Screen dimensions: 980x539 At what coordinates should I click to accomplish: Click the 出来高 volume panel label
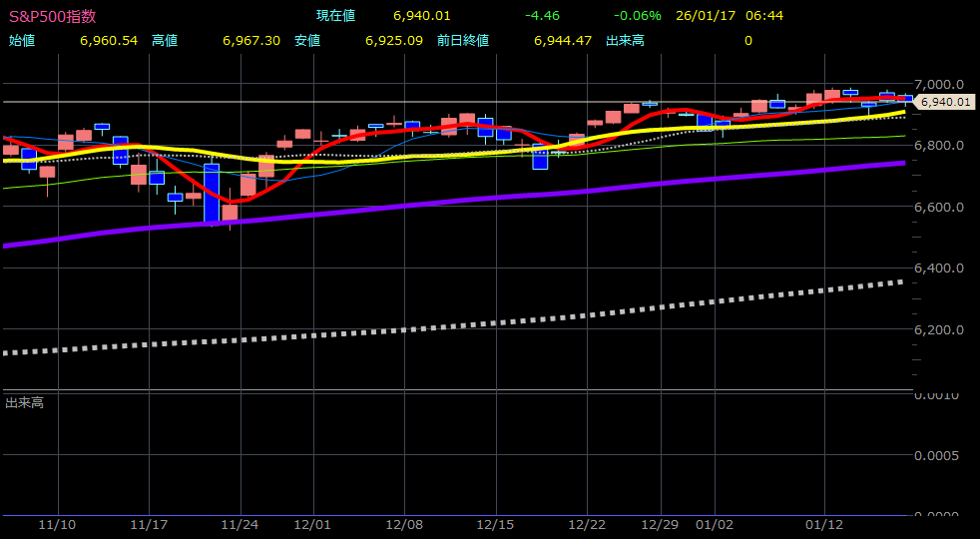point(24,403)
